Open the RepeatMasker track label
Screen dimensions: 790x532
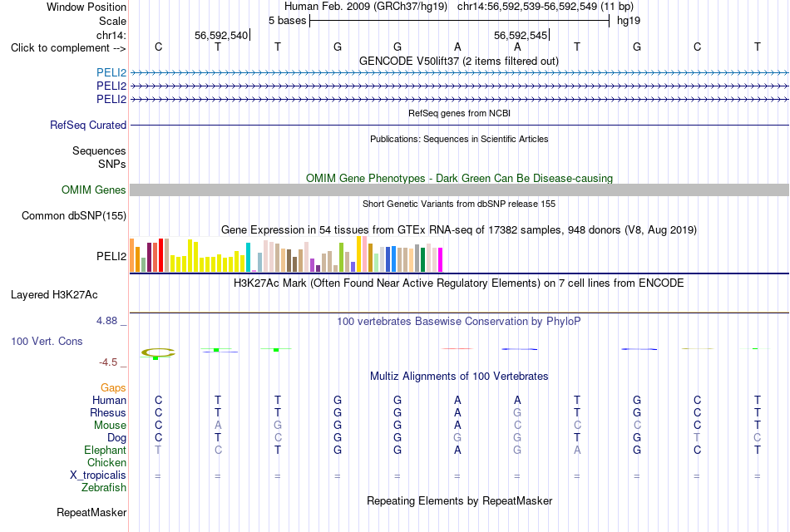[x=91, y=512]
